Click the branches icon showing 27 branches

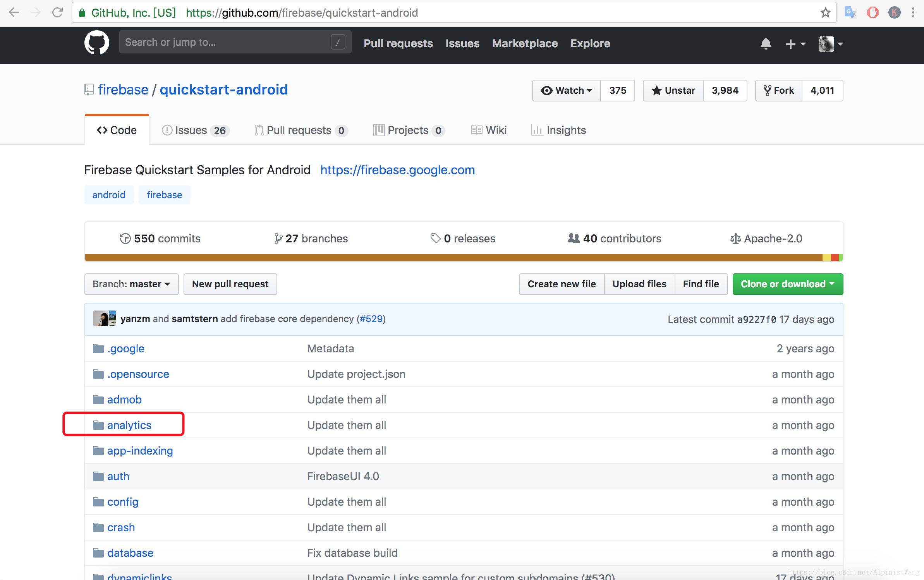point(278,238)
